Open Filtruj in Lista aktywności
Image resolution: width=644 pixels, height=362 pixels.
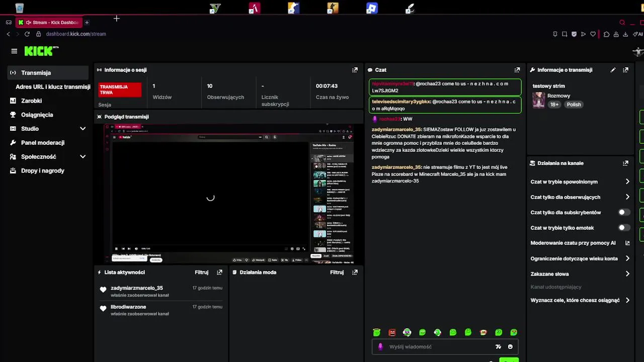click(201, 272)
